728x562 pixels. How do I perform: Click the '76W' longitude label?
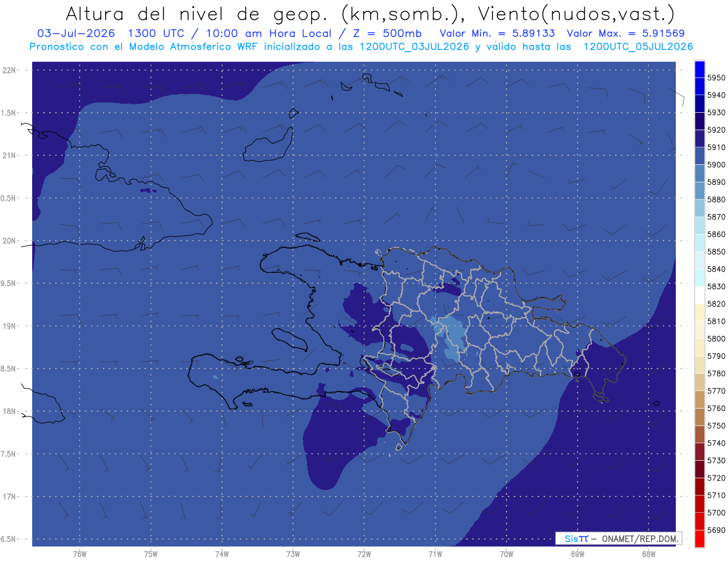coord(79,554)
